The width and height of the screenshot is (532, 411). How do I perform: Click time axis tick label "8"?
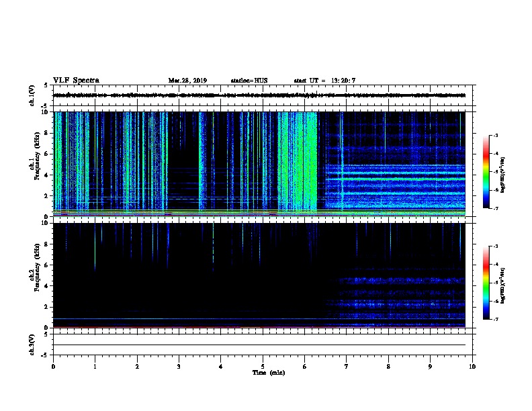point(388,367)
